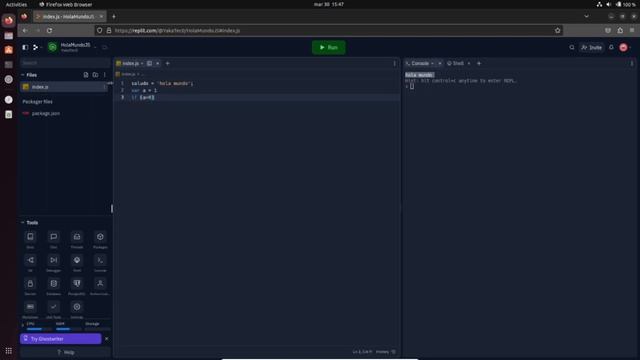This screenshot has width=640, height=360.
Task: Open console pane three-dot menu
Action: [632, 63]
